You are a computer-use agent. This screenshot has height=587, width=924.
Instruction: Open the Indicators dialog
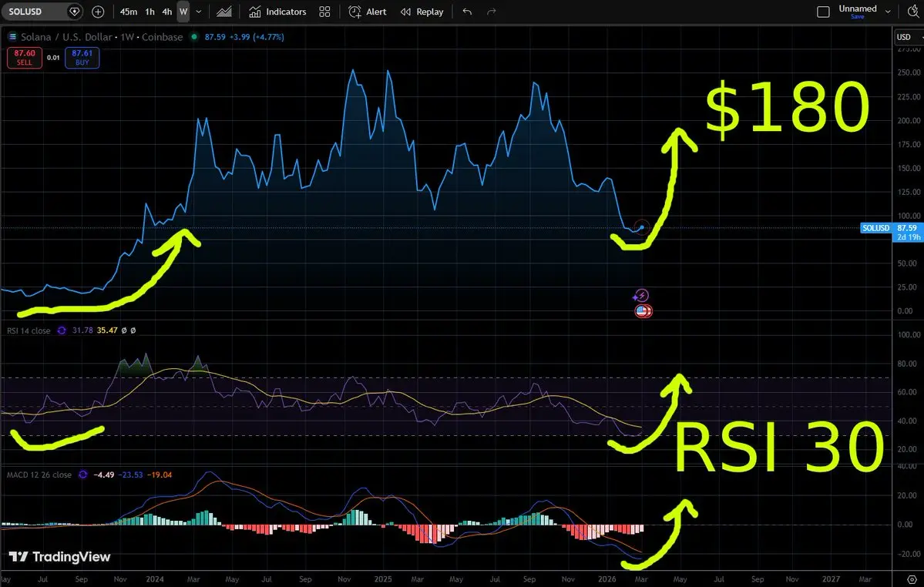click(277, 12)
